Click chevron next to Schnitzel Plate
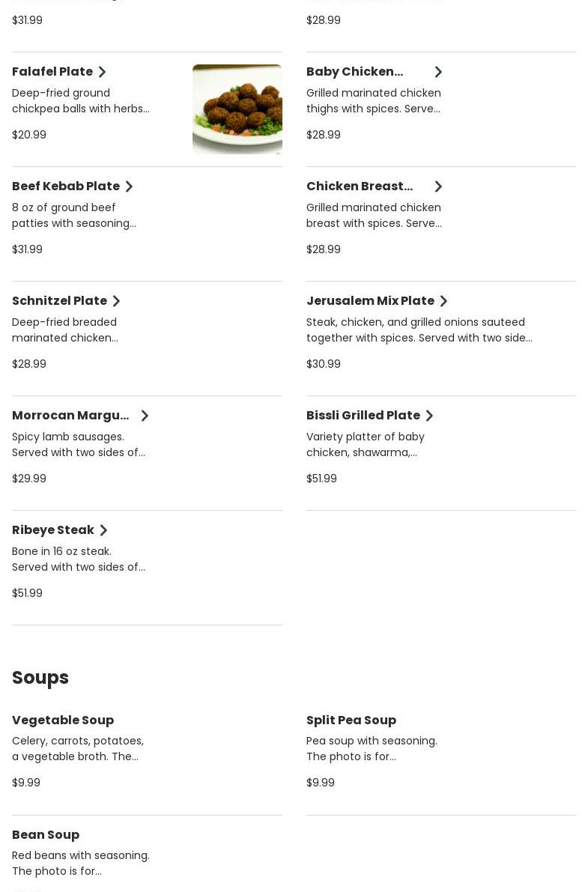This screenshot has width=588, height=892. pos(117,301)
